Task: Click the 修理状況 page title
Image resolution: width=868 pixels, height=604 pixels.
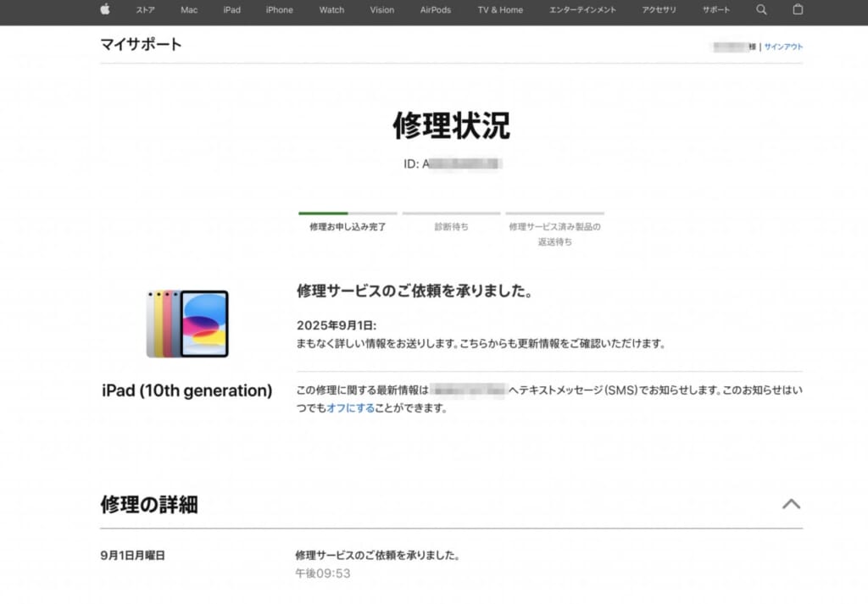Action: [x=451, y=125]
